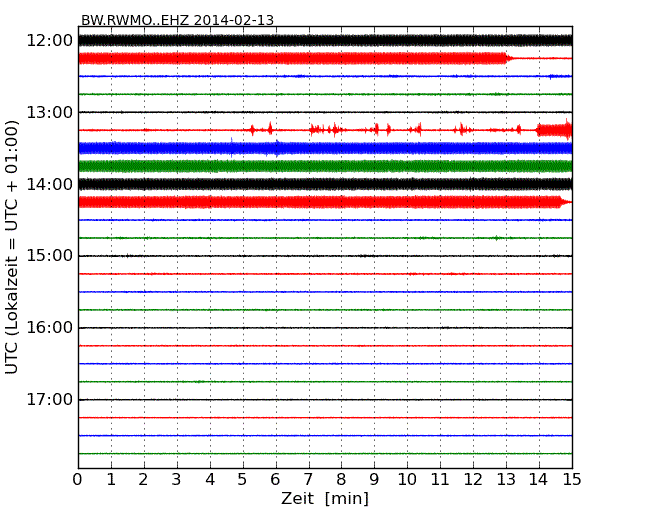Click the x-axis tick label 10
Viewport: 650px width, 520px height.
click(407, 480)
